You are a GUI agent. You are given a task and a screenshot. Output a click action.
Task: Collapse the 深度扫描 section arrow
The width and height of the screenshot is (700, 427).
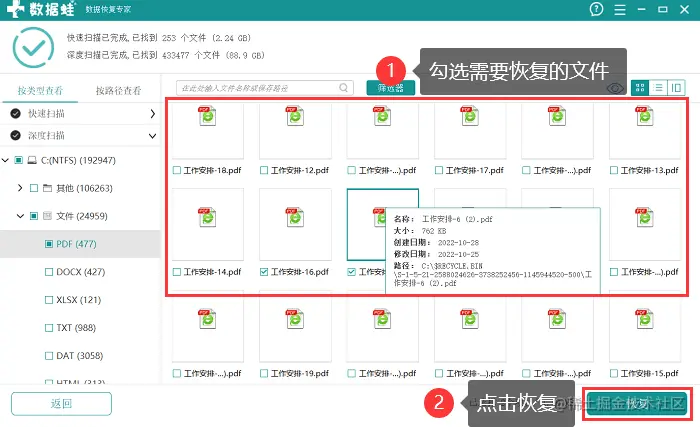click(x=153, y=135)
